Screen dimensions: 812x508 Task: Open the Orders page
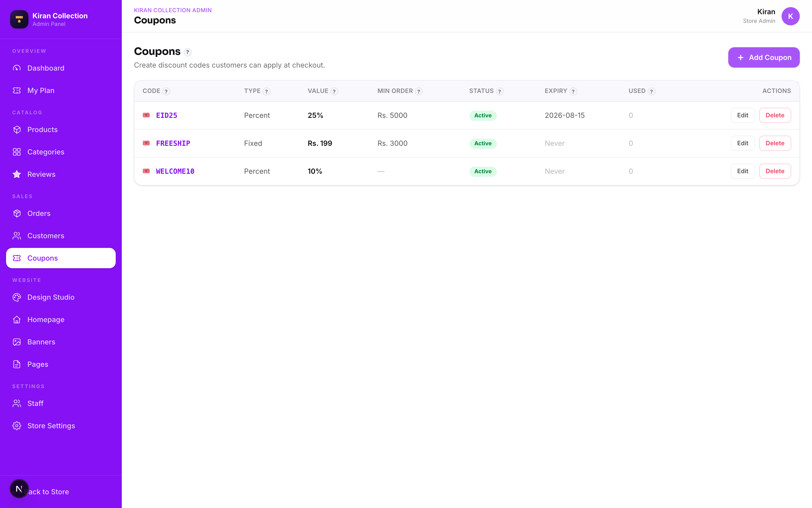tap(61, 213)
